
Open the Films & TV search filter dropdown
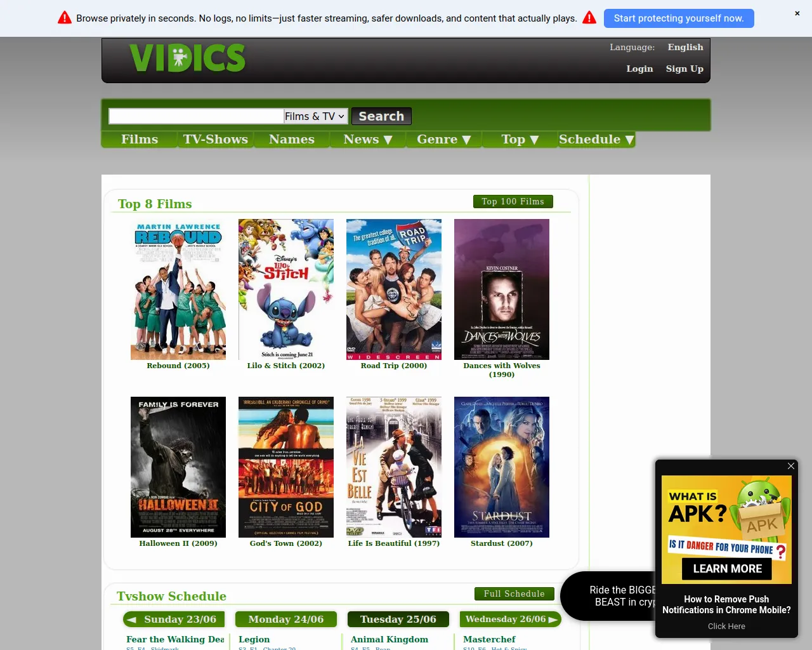coord(314,116)
